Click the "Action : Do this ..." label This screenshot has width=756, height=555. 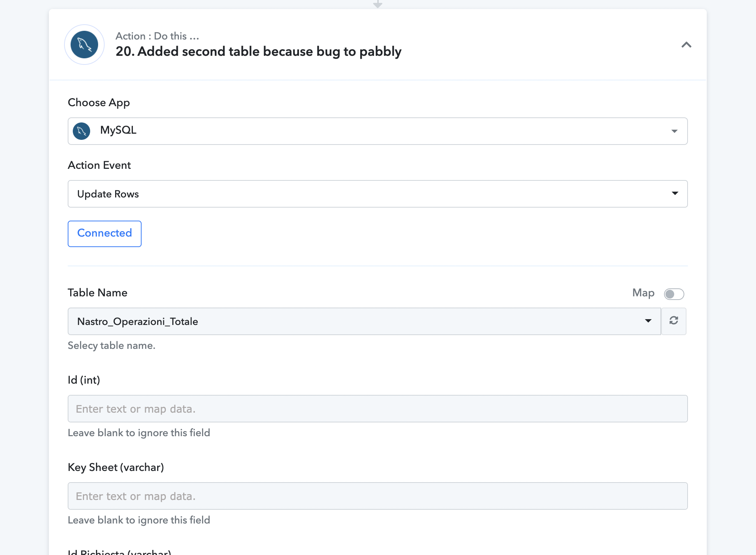pyautogui.click(x=157, y=36)
